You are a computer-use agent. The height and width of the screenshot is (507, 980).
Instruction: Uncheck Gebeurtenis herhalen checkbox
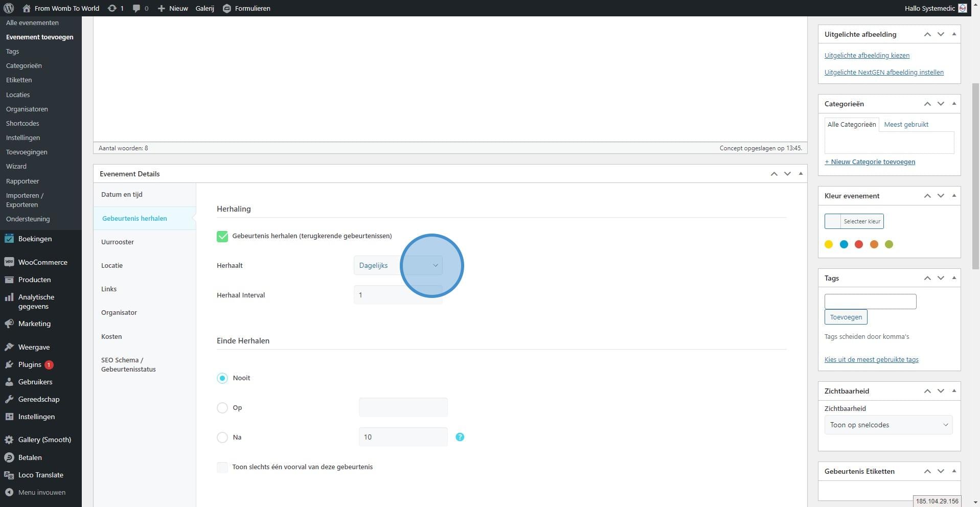222,236
